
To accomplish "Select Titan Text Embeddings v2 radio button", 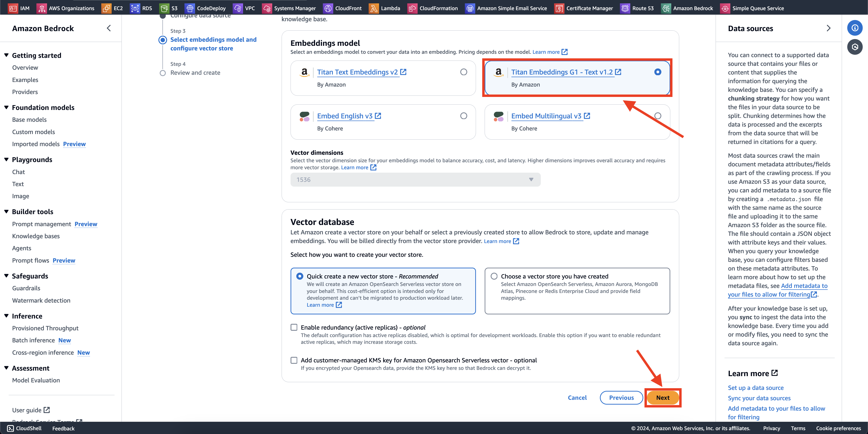I will click(x=464, y=72).
